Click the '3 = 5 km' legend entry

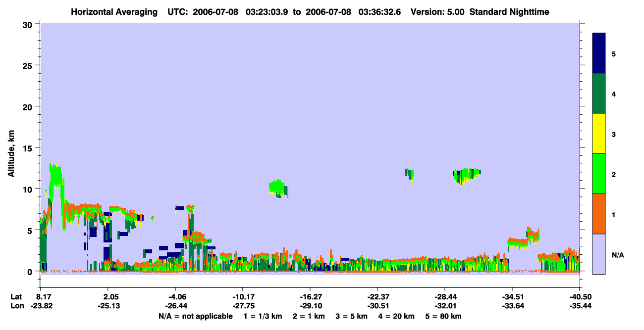click(351, 316)
